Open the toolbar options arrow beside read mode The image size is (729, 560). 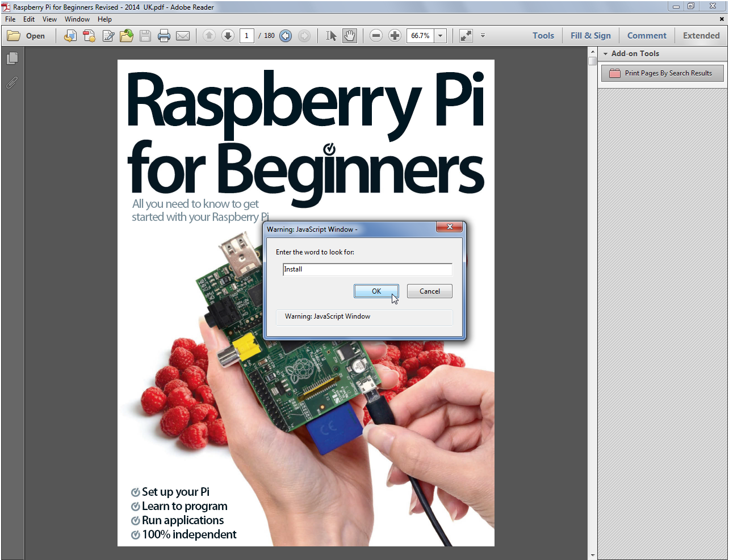coord(483,36)
